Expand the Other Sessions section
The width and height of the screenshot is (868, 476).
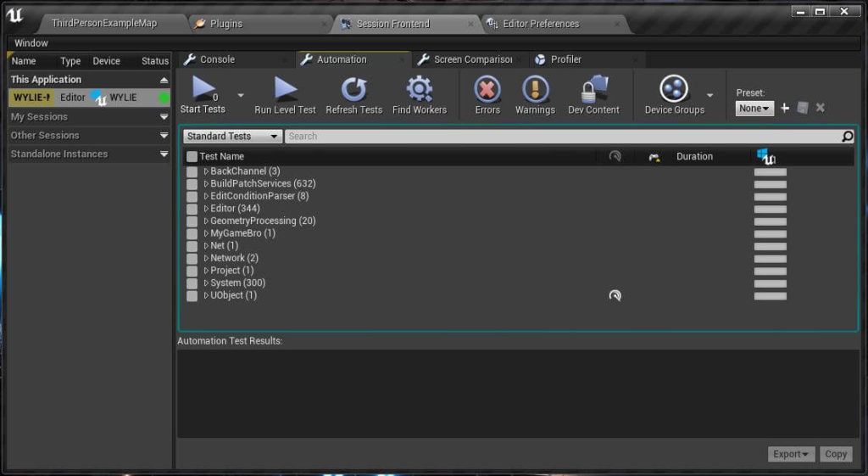click(x=164, y=135)
